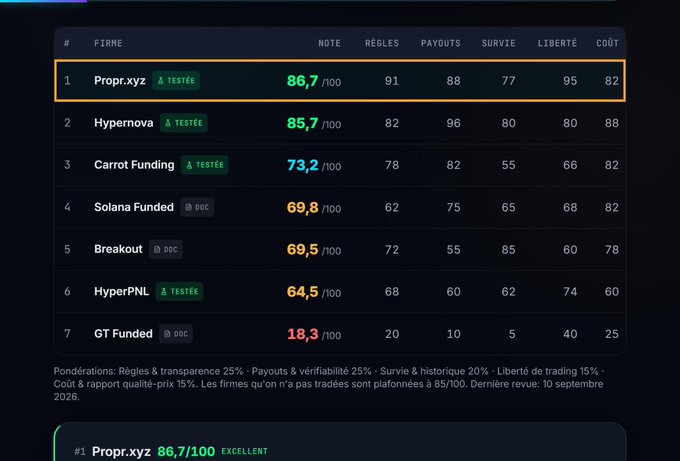
Task: Click Hypernova's Coût value 88
Action: [x=611, y=123]
